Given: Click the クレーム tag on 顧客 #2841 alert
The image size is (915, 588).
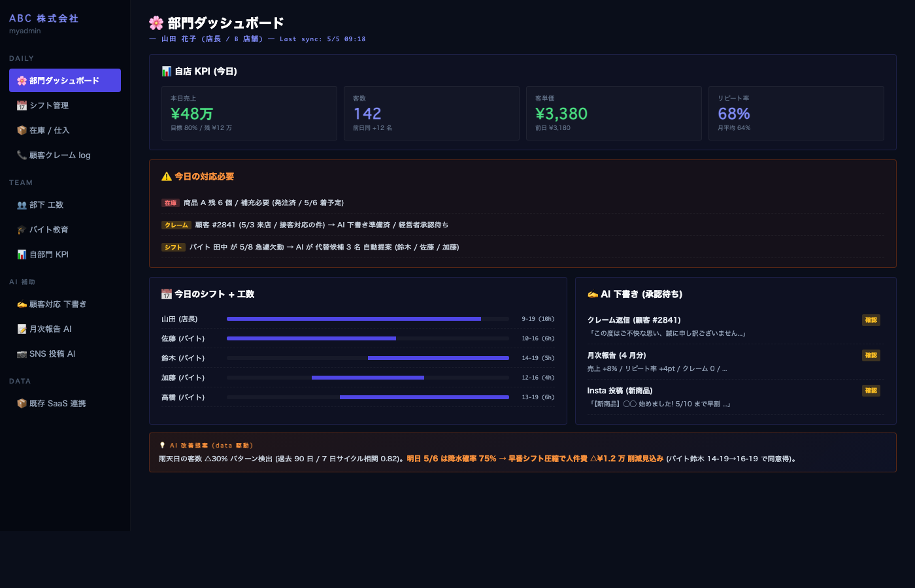Looking at the screenshot, I should 176,225.
